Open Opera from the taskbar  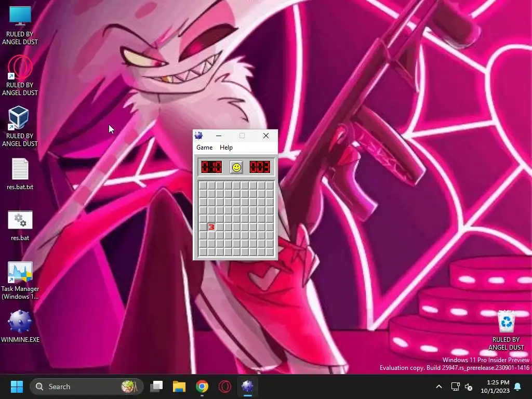click(x=224, y=387)
